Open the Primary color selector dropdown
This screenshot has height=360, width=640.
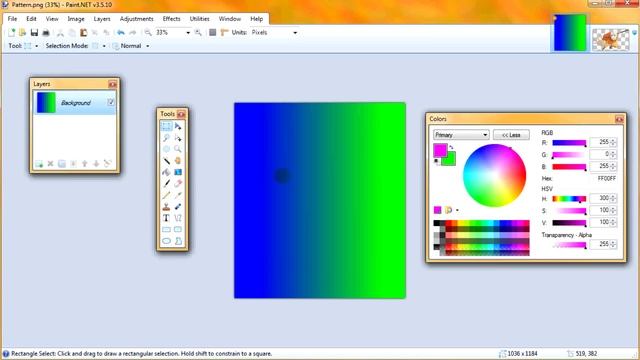click(461, 135)
